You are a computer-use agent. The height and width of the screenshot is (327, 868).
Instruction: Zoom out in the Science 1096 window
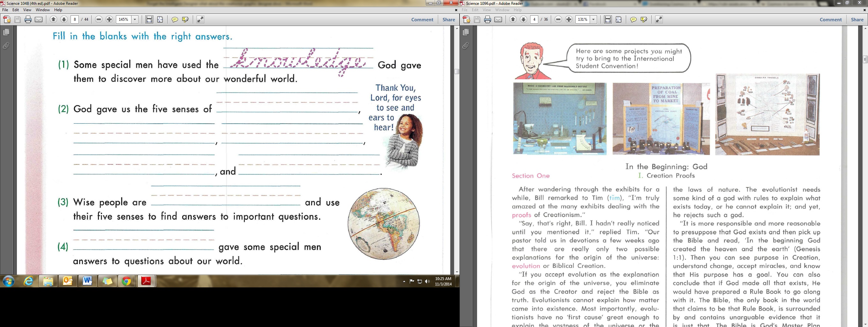coord(558,19)
